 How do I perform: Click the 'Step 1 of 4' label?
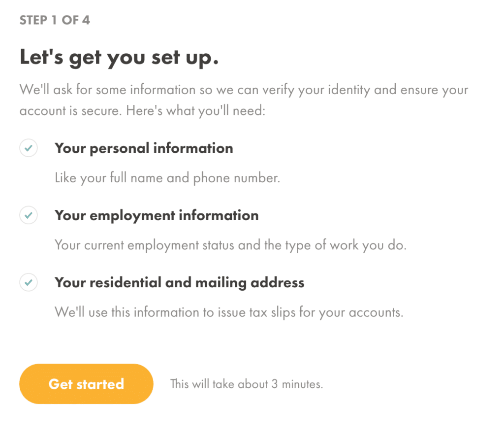point(55,20)
